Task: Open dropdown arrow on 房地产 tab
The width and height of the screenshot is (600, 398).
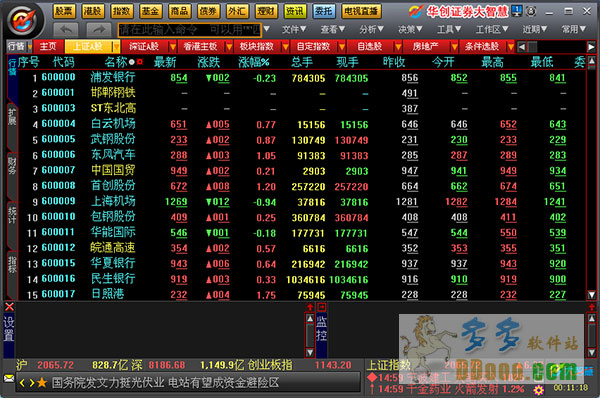Action: click(x=454, y=47)
